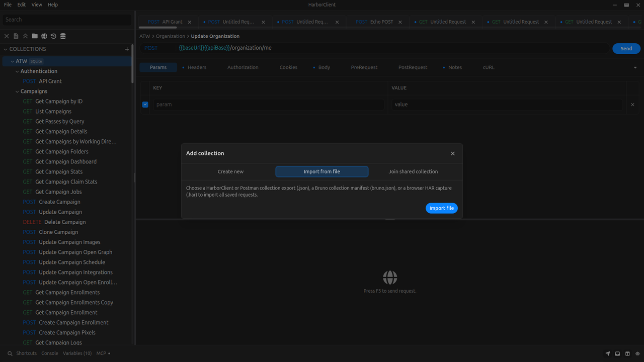
Task: Click the import file icon in sidebar toolbar
Action: [x=16, y=36]
